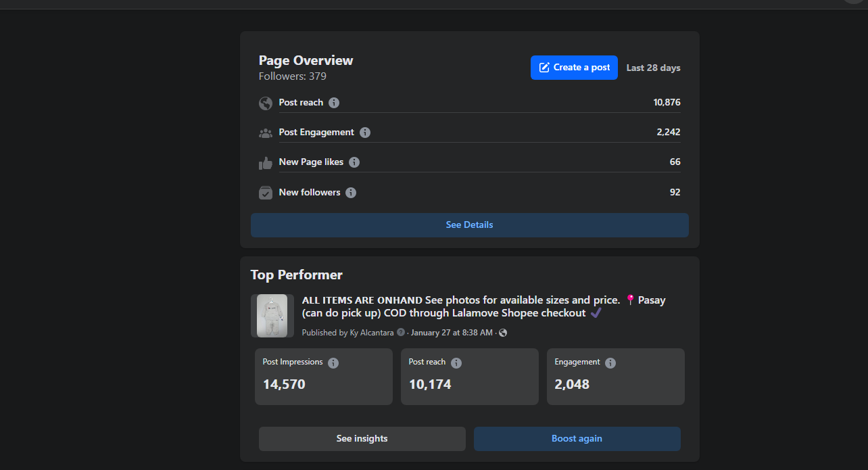Click the followers icon beside New followers
This screenshot has width=868, height=470.
pos(266,193)
